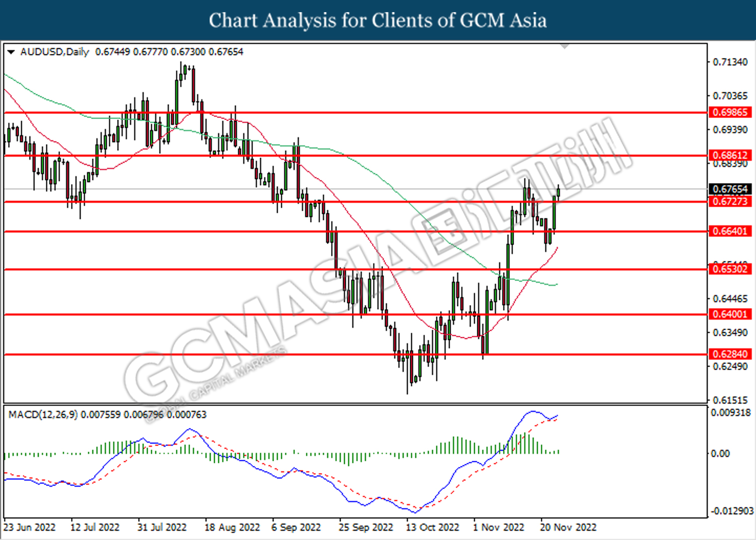Select the 0.67273 red price label

pyautogui.click(x=730, y=202)
